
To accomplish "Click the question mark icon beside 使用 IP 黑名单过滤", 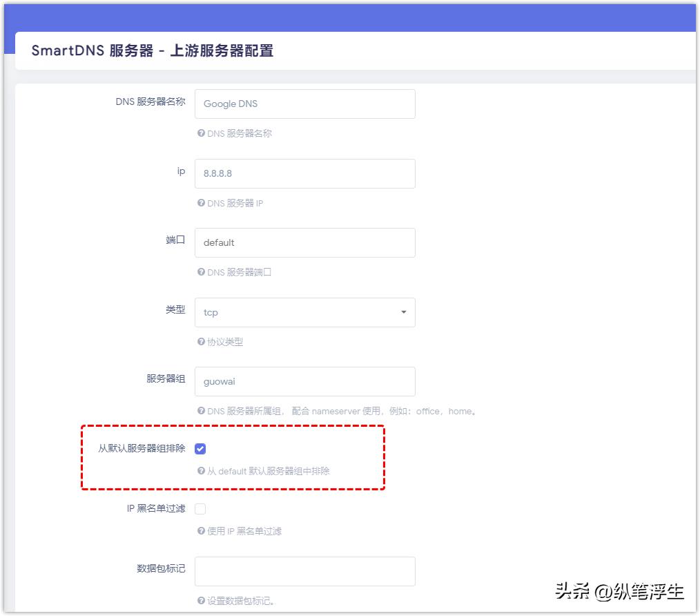I will [x=202, y=531].
